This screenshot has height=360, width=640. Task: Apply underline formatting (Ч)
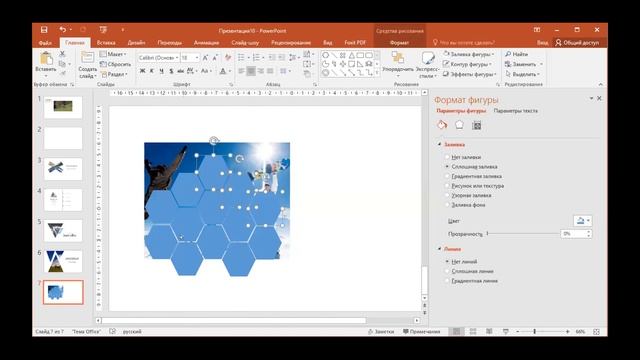tap(161, 71)
